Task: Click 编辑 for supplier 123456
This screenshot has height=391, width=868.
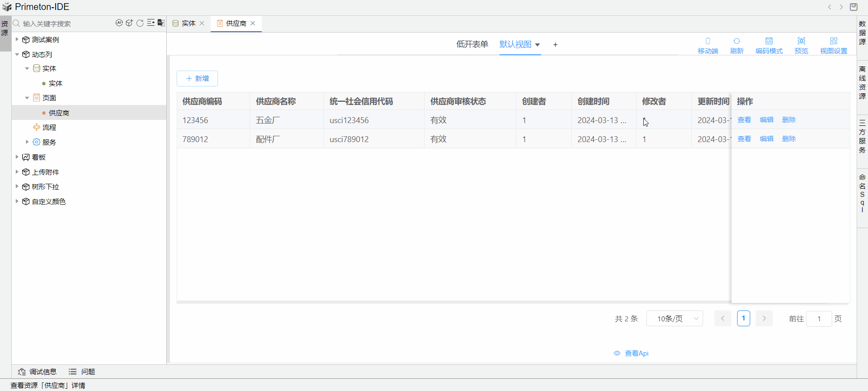Action: 767,120
